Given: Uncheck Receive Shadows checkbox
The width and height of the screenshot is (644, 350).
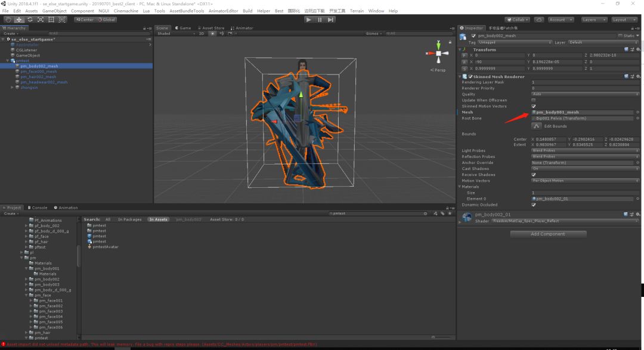Looking at the screenshot, I should coord(534,175).
